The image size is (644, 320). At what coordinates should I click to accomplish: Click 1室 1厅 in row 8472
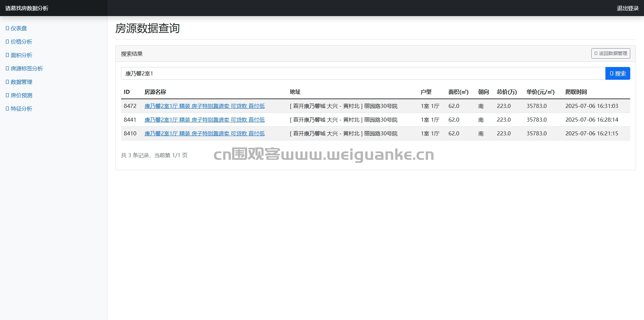[430, 106]
